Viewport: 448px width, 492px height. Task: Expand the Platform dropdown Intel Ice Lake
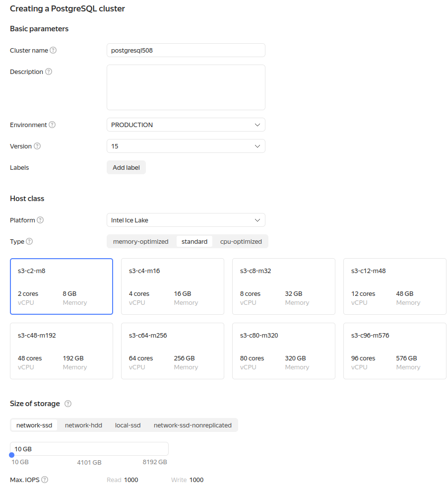(x=186, y=220)
